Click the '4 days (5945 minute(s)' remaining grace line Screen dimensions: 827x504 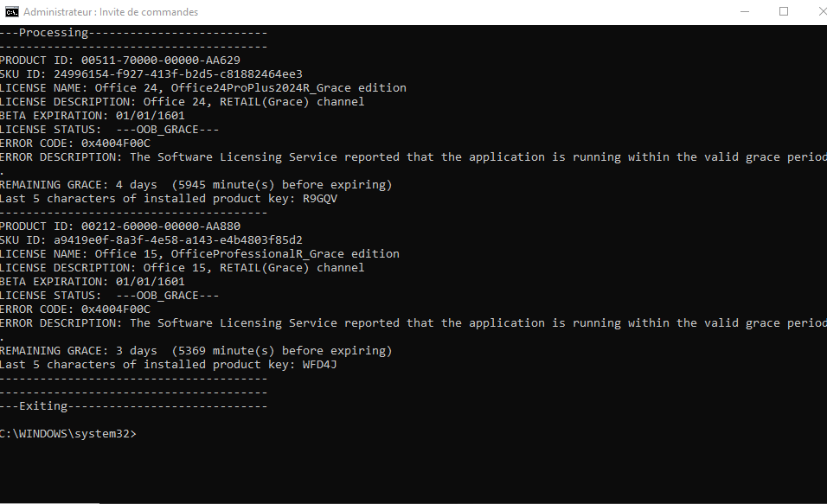click(196, 185)
